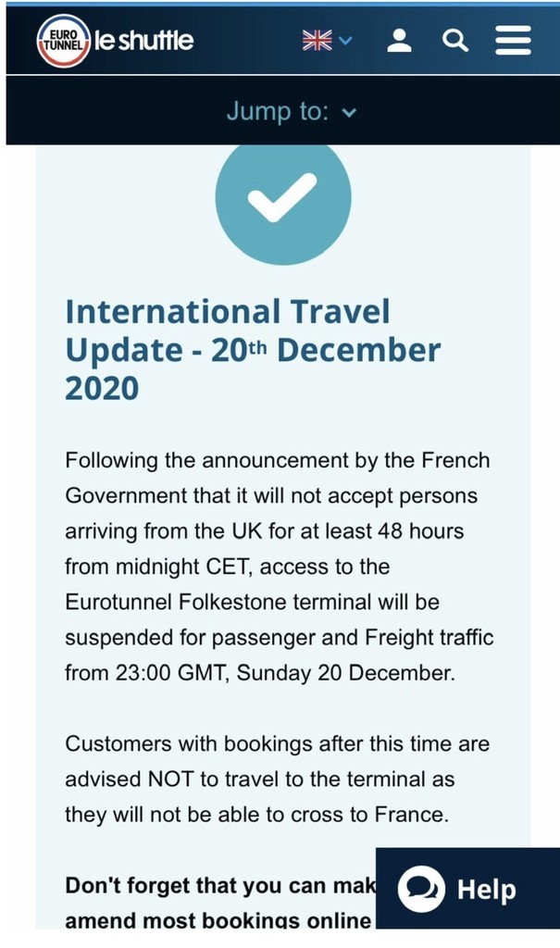
Task: Click the bold Don't forget text
Action: [x=220, y=886]
